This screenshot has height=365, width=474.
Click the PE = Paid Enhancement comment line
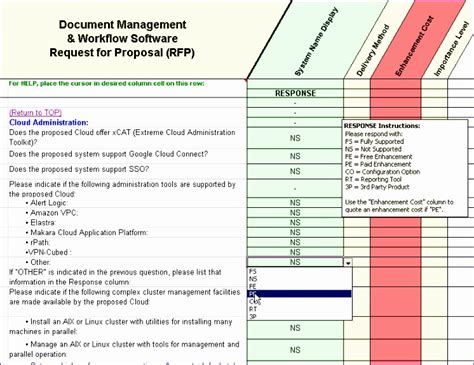point(378,164)
